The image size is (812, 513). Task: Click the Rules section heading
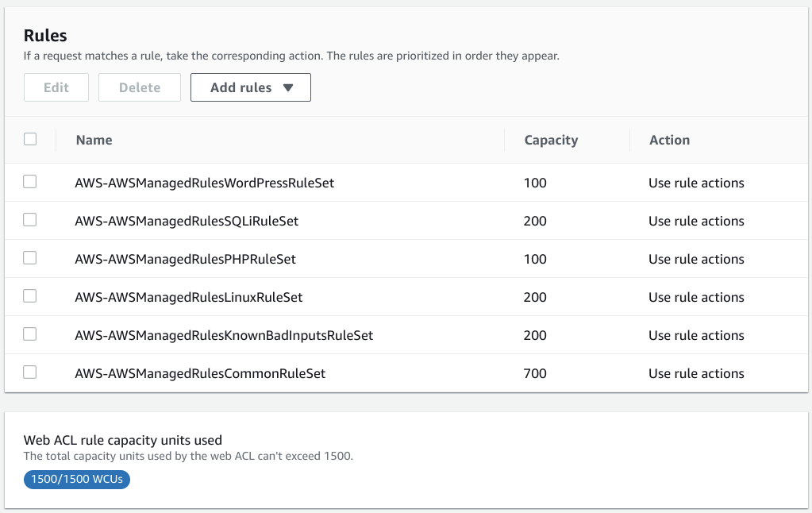coord(45,36)
